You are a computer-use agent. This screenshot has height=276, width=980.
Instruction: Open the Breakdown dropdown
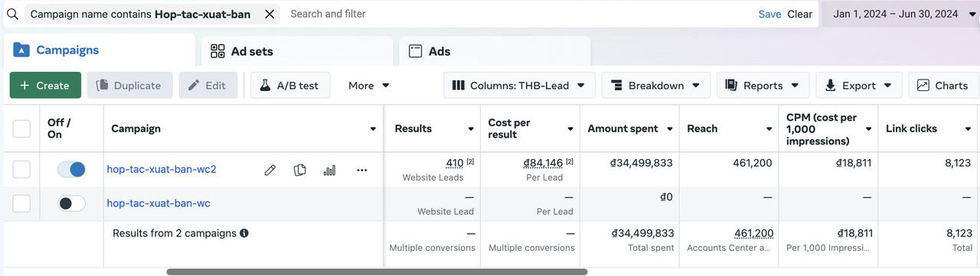tap(656, 86)
